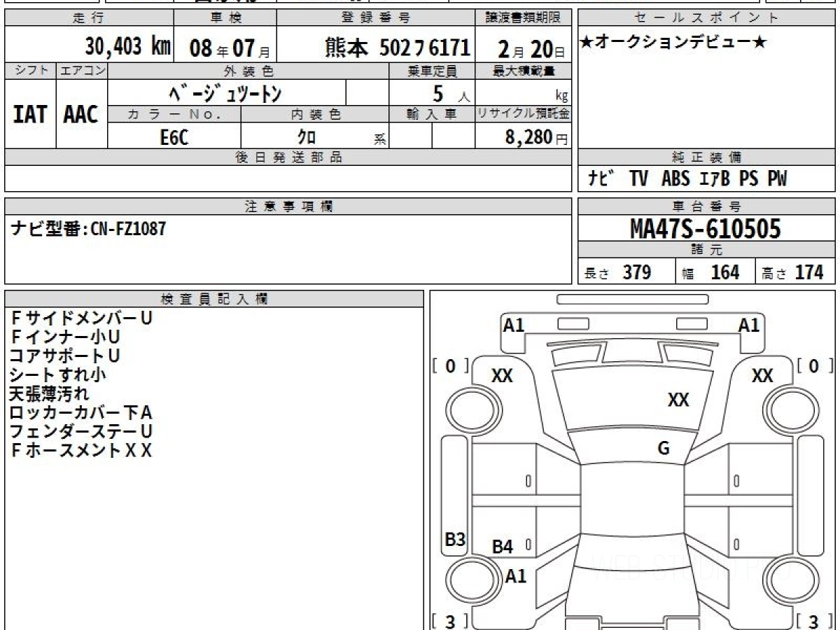
Task: Click the interior color クロ
Action: point(307,138)
